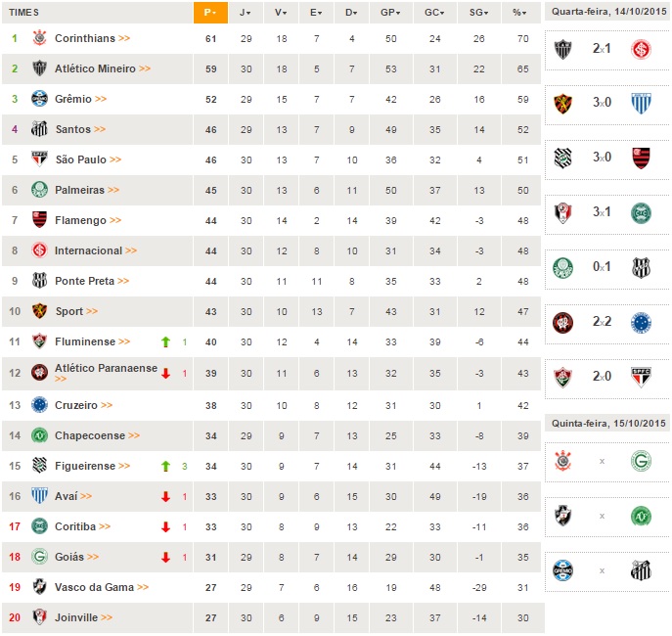Sort standings by the SG column
This screenshot has width=672, height=636.
478,12
